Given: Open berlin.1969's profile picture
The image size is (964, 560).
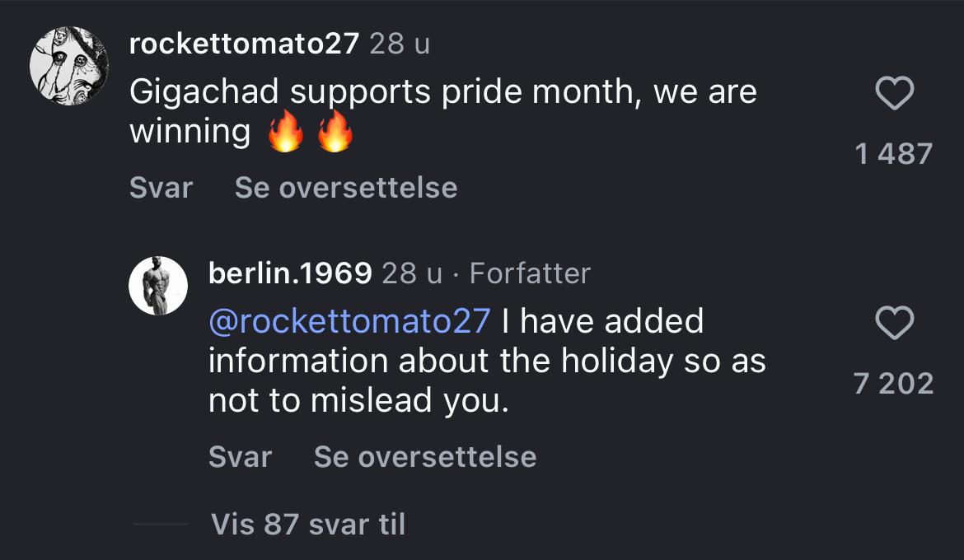Looking at the screenshot, I should point(159,285).
